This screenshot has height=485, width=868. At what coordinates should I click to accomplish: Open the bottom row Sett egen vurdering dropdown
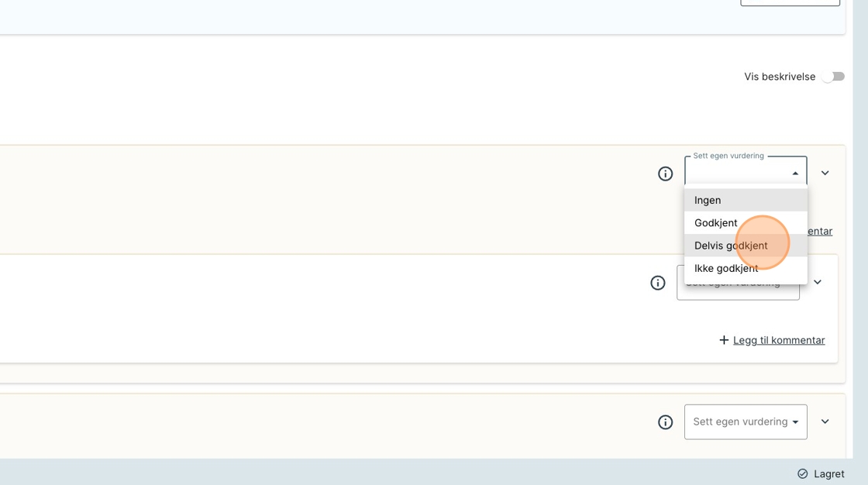click(745, 422)
